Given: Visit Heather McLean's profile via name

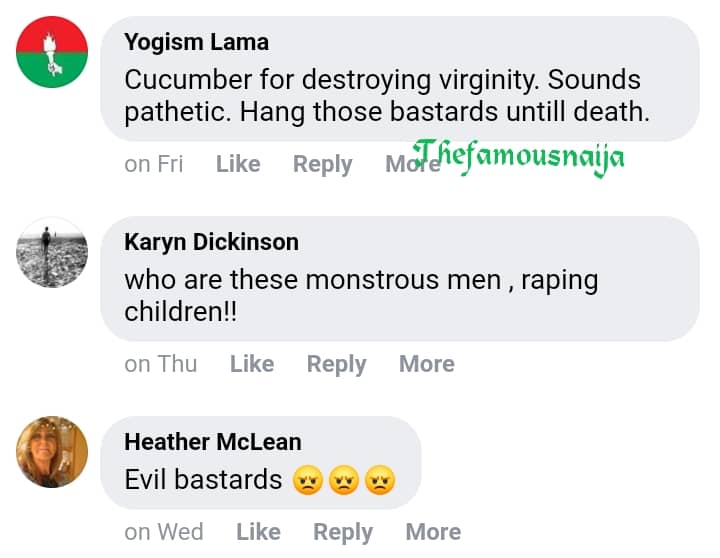Looking at the screenshot, I should click(212, 441).
